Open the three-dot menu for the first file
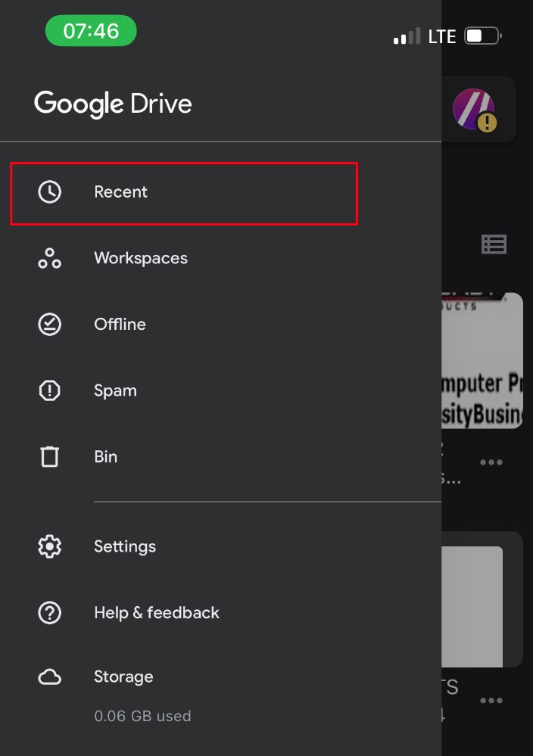Viewport: 533px width, 756px height. [491, 462]
